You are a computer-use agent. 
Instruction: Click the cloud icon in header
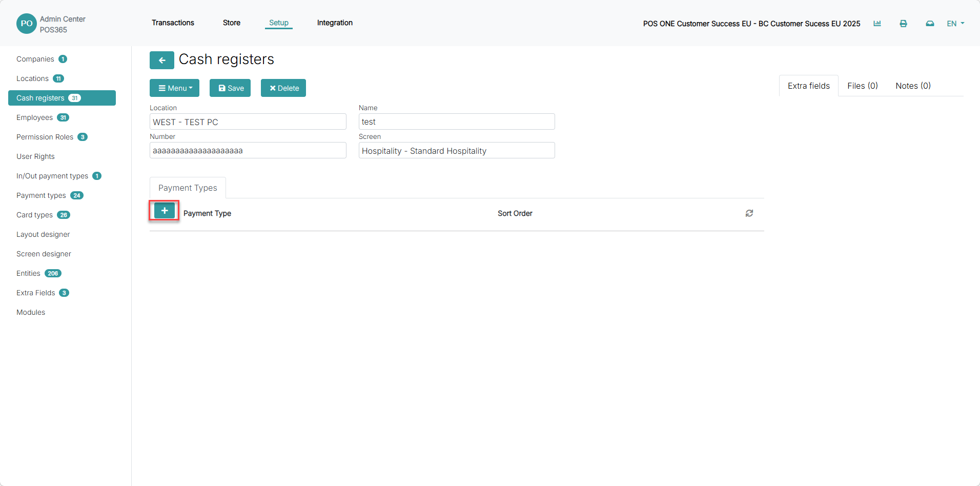pos(930,24)
